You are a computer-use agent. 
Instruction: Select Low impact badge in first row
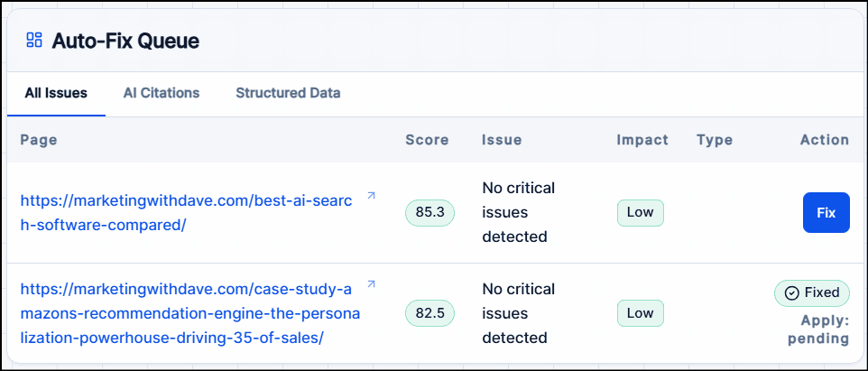(640, 213)
